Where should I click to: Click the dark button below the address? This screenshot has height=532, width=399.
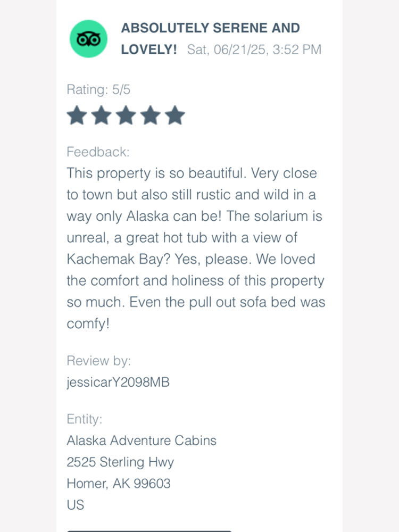click(x=149, y=530)
